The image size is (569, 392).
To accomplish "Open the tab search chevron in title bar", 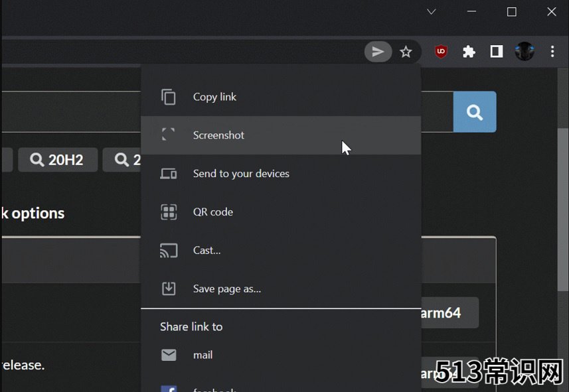I will tap(431, 12).
